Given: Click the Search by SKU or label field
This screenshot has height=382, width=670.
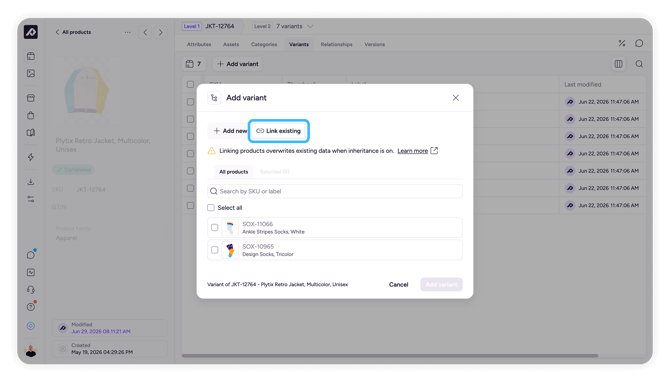Looking at the screenshot, I should coord(335,191).
